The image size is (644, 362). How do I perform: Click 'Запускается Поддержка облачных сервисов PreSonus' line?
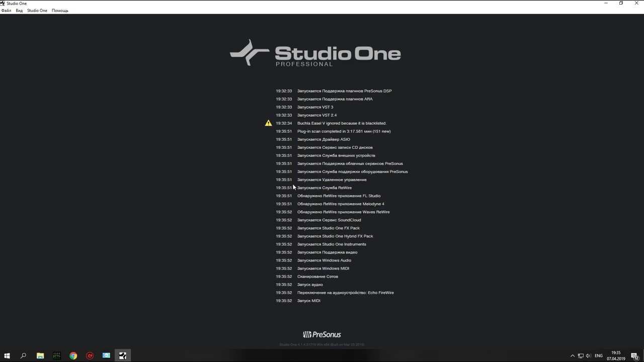[x=350, y=163]
